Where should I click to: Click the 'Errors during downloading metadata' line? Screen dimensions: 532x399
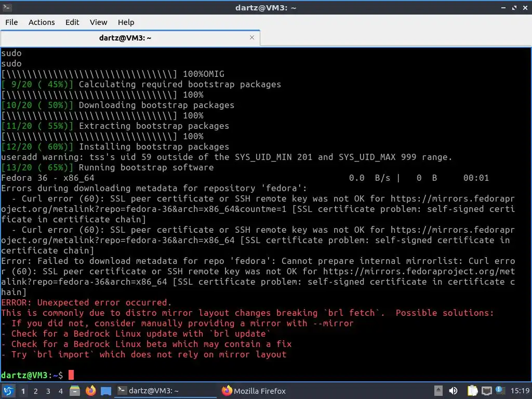[154, 188]
